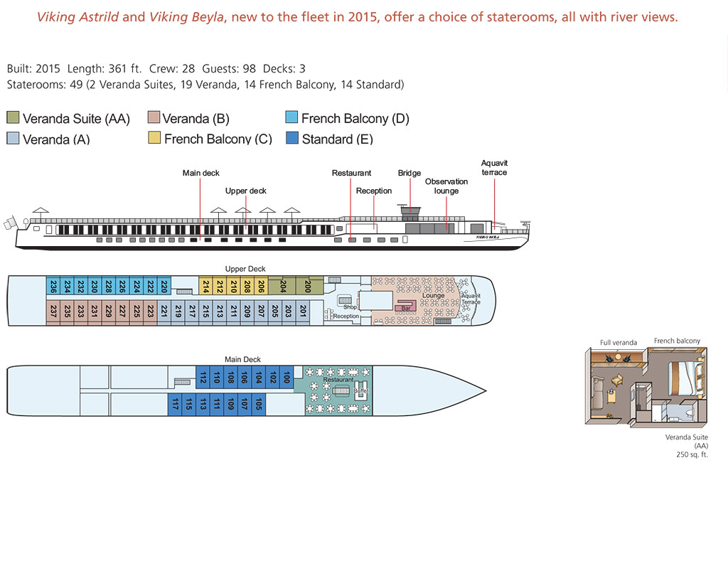Screen dimensions: 728x569
Task: Click the Staterooms: 49 specification line
Action: coord(205,85)
